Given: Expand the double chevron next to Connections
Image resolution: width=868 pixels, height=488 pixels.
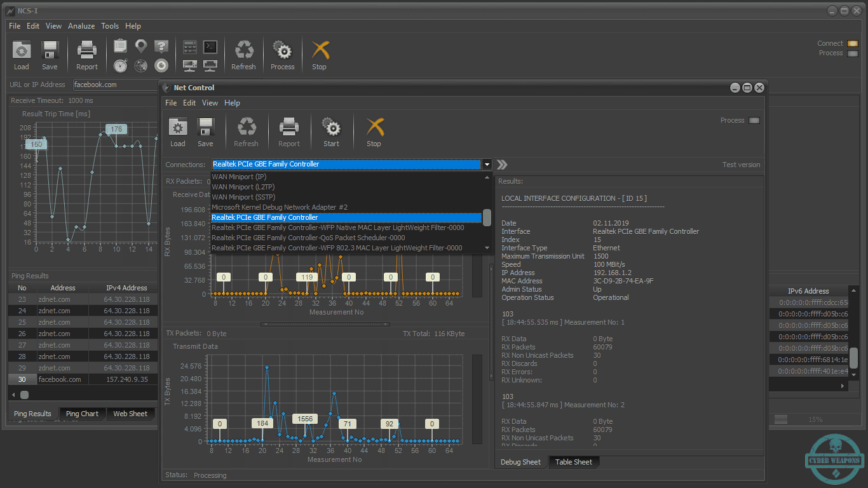Looking at the screenshot, I should point(502,165).
